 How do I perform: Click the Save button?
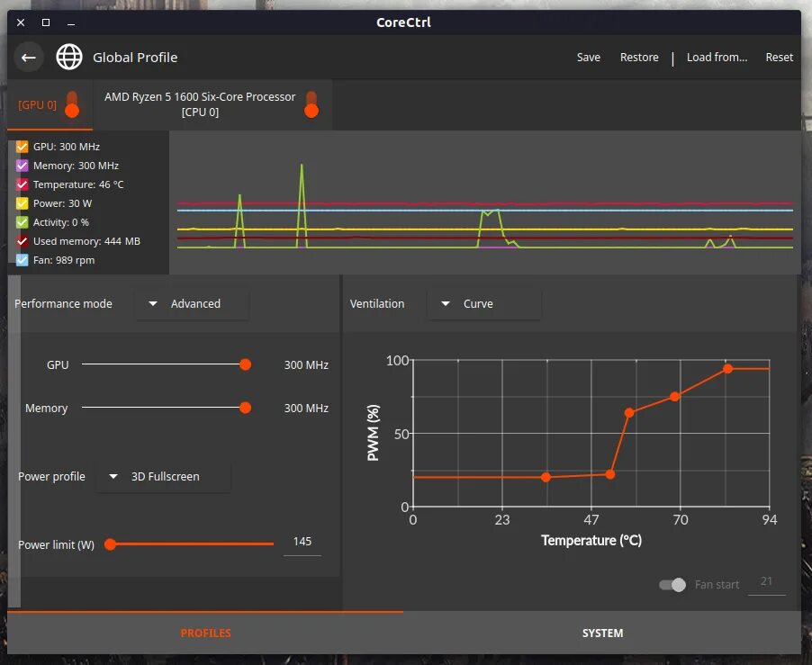[x=589, y=58]
